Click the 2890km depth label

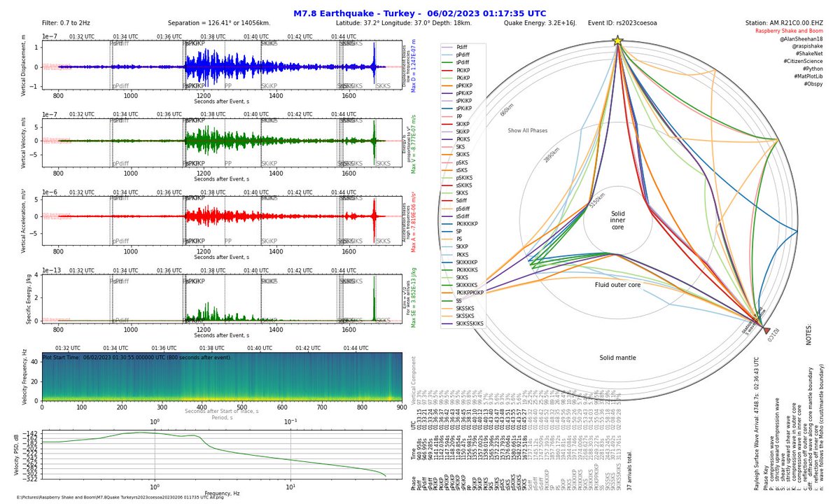pyautogui.click(x=552, y=154)
